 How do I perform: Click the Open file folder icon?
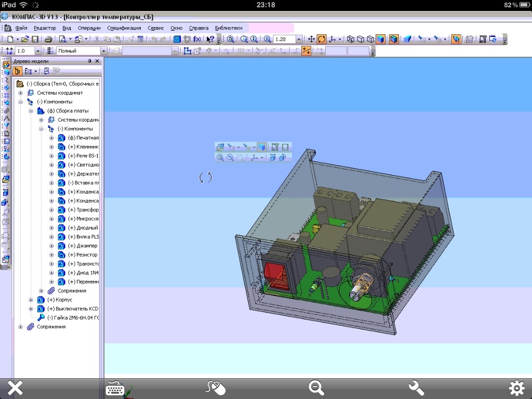(25, 39)
